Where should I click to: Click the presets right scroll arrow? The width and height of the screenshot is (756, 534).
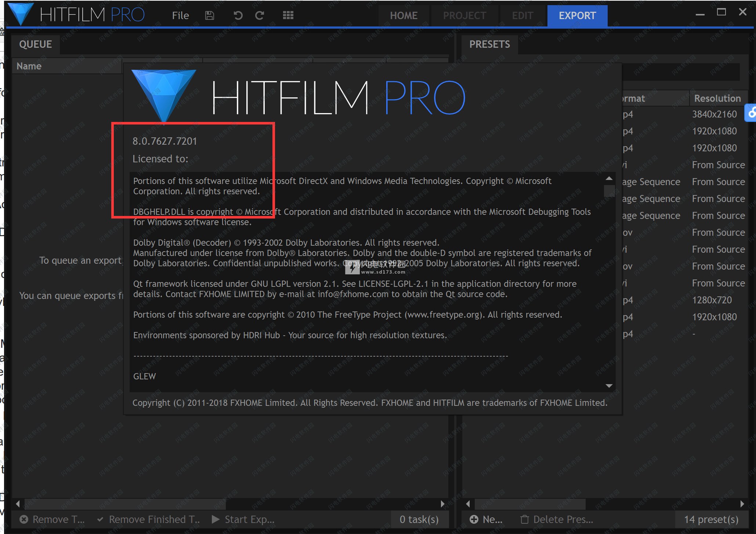point(742,504)
